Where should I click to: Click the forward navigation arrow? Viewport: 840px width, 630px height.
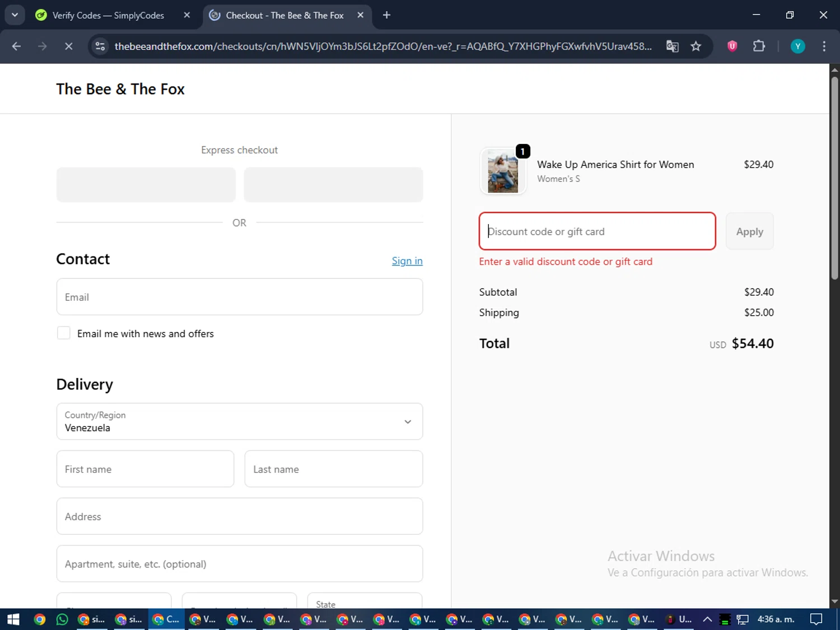tap(43, 46)
